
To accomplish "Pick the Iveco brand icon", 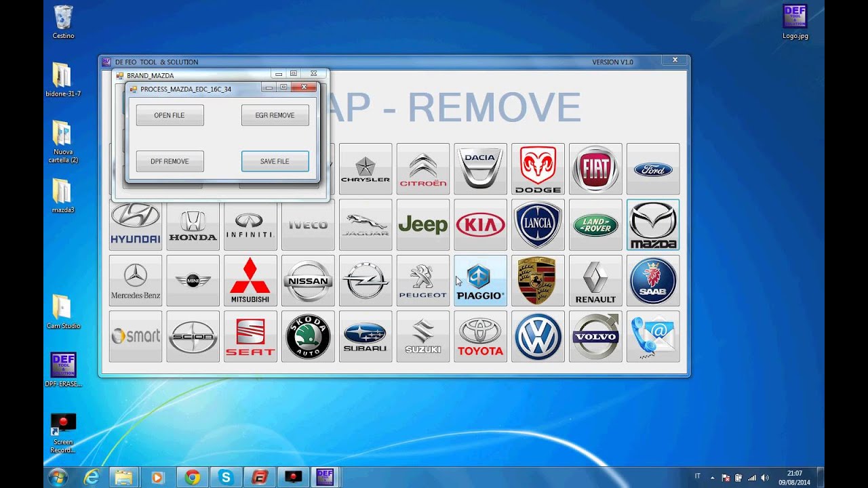I will click(x=308, y=225).
